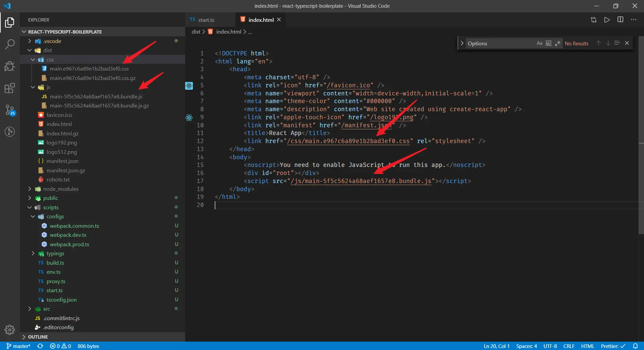Image resolution: width=644 pixels, height=350 pixels.
Task: Go to next match in find widget
Action: pyautogui.click(x=608, y=43)
